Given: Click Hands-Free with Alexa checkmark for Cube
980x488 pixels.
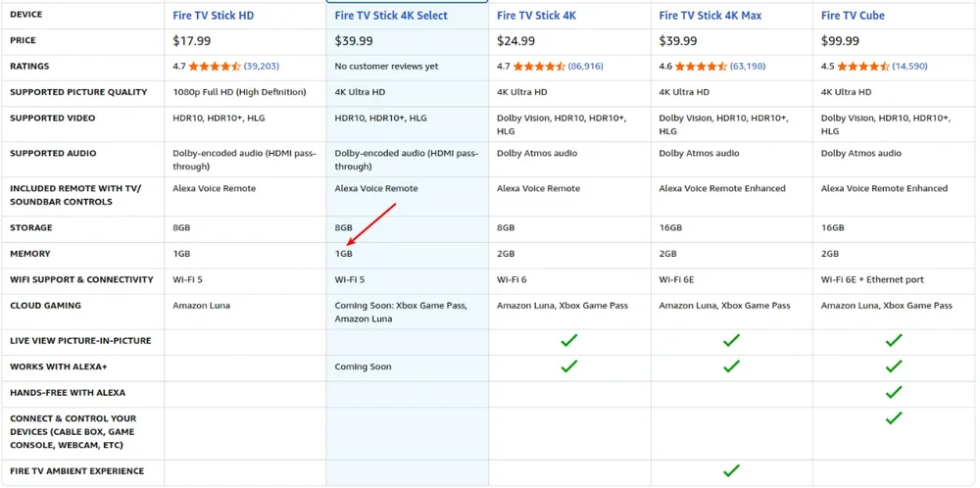Looking at the screenshot, I should click(894, 392).
